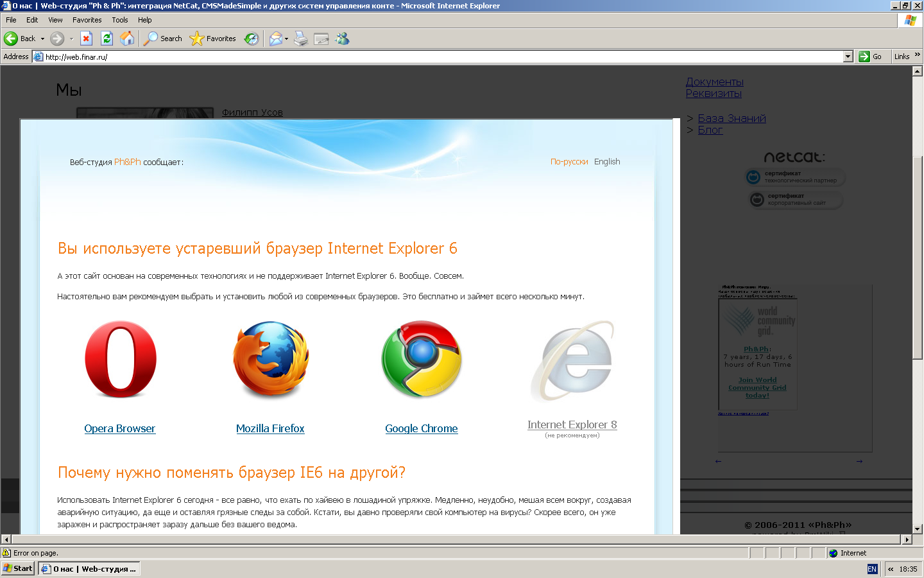Viewport: 924px width, 578px height.
Task: Open the History toolbar icon
Action: pos(252,39)
